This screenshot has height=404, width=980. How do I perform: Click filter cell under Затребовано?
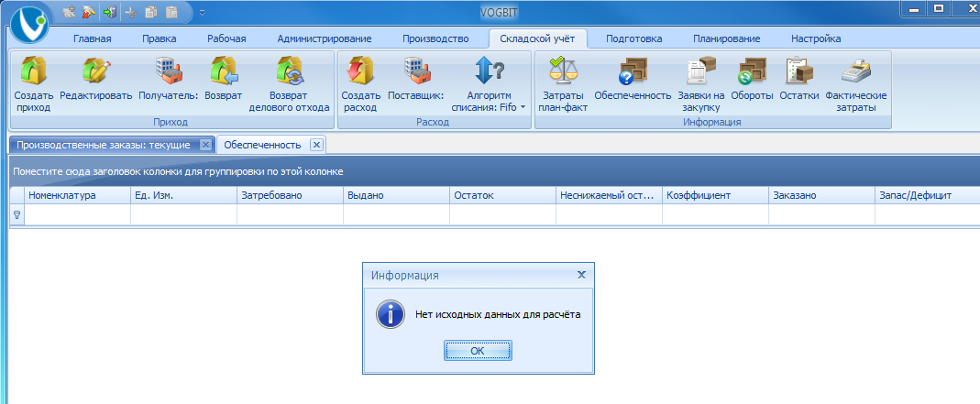290,214
